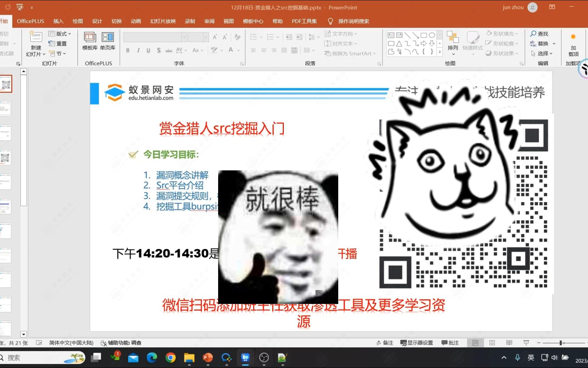This screenshot has width=588, height=368.
Task: Open the OfficePLUS tab
Action: 31,21
